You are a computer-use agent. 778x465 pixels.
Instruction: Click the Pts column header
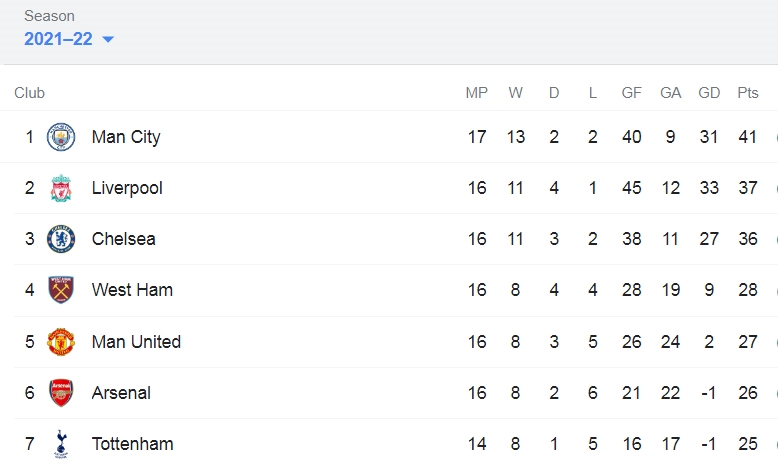[748, 93]
